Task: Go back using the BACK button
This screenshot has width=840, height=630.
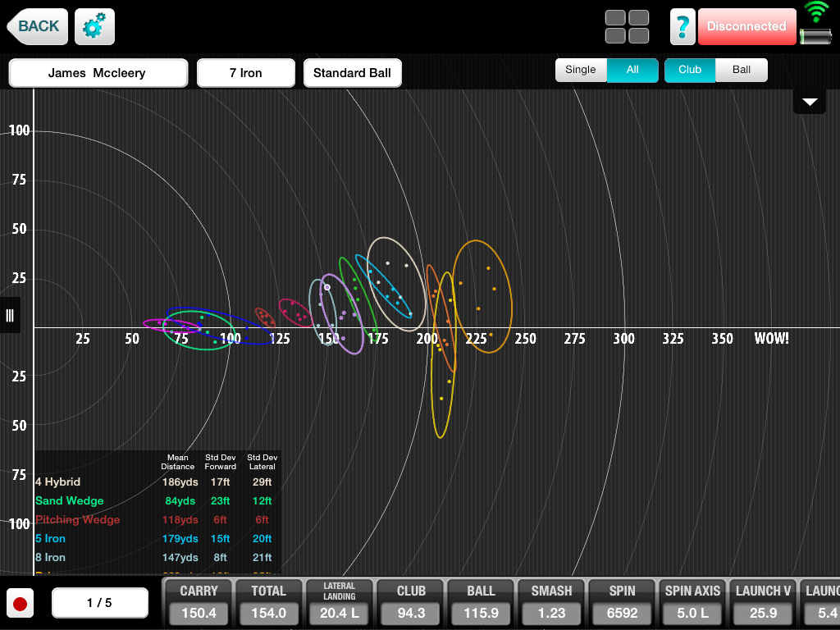Action: [x=38, y=26]
